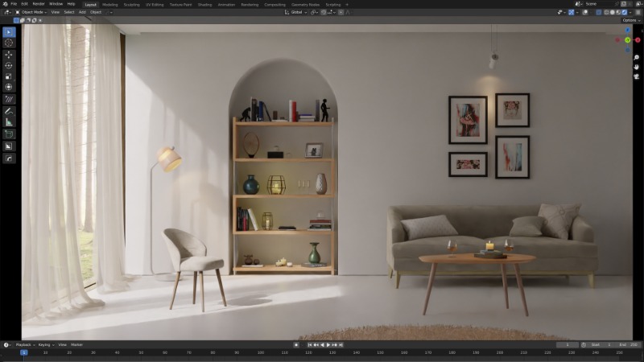The width and height of the screenshot is (644, 362).
Task: Click the green Y axis on navigation gizmo
Action: tap(628, 39)
